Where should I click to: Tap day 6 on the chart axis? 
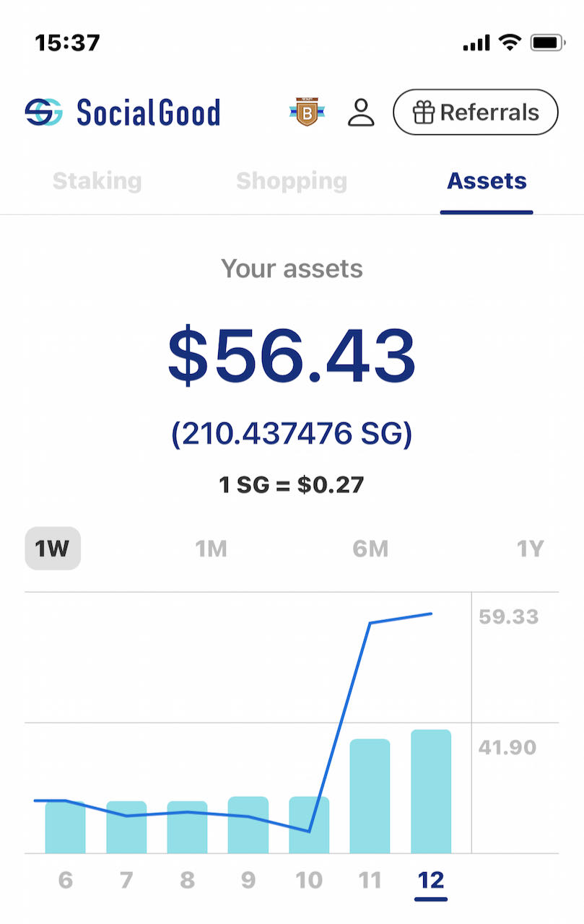66,881
